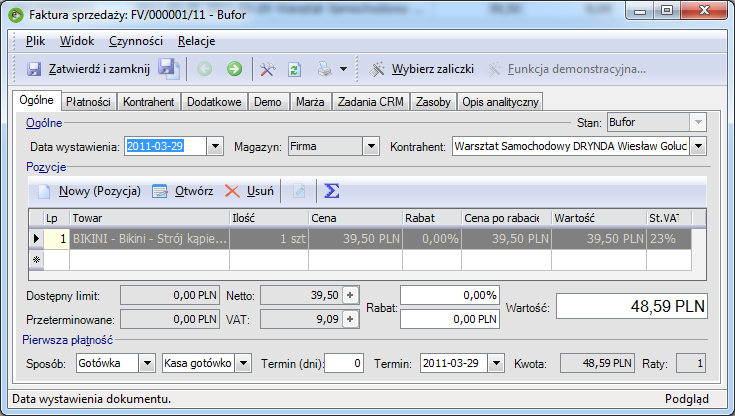Click the application icon in title bar
This screenshot has width=735, height=416.
pos(15,15)
